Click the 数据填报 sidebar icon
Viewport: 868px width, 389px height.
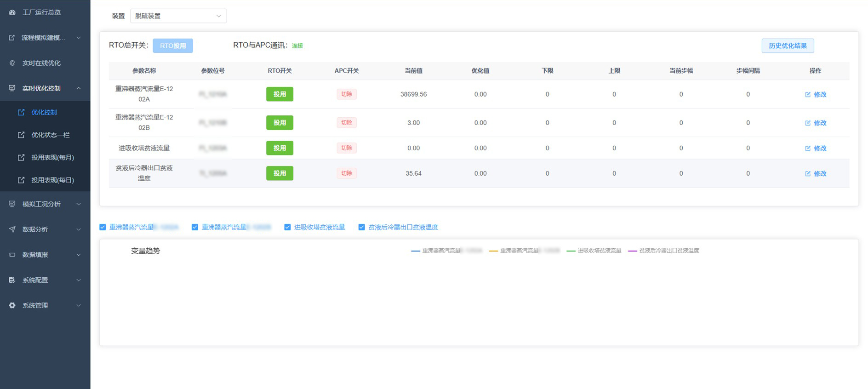coord(12,255)
